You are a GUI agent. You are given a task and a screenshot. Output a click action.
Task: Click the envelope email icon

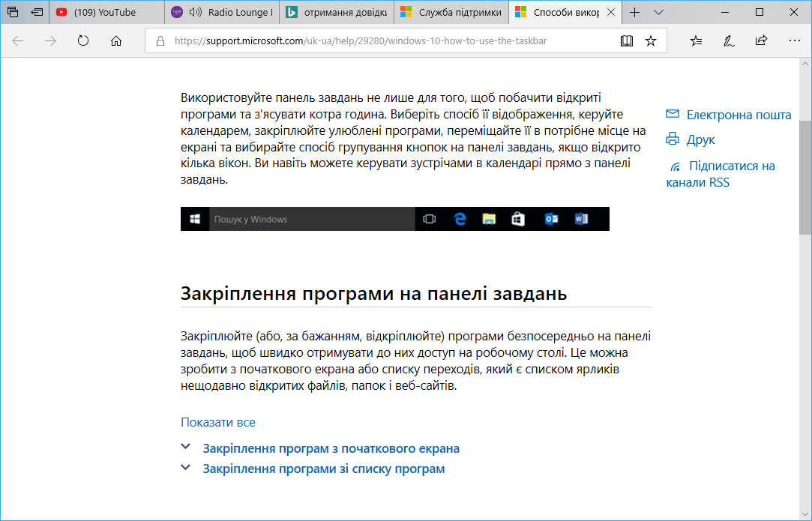click(673, 113)
